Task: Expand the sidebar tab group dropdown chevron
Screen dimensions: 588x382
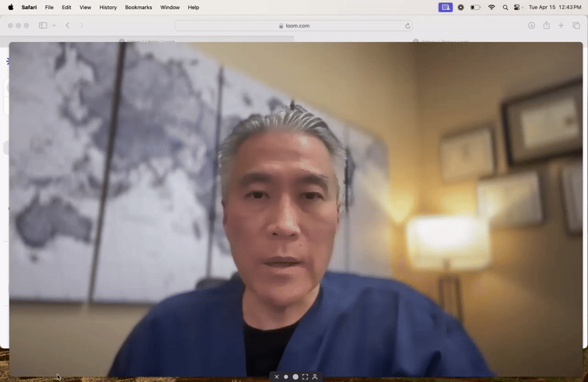Action: click(54, 25)
